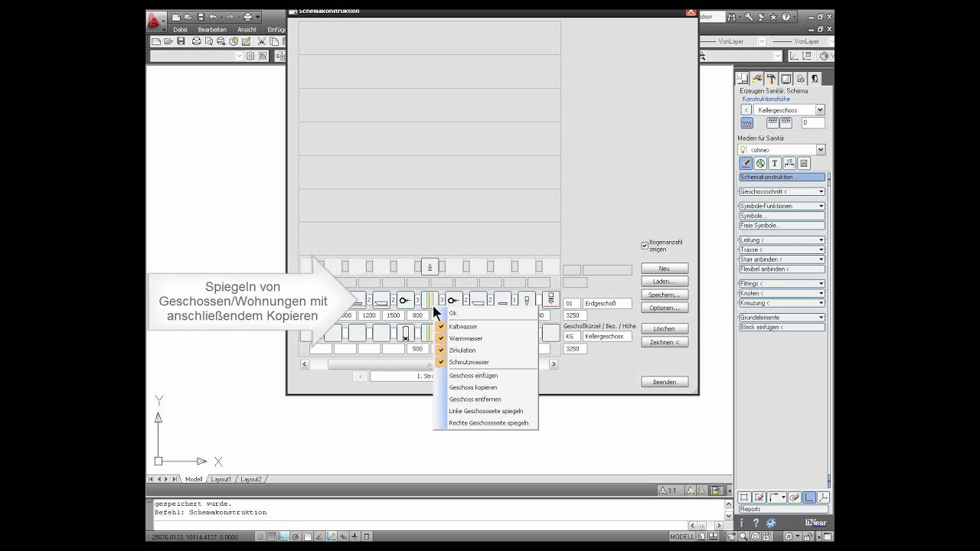Click the Laden... button
Image resolution: width=980 pixels, height=551 pixels.
pos(665,282)
